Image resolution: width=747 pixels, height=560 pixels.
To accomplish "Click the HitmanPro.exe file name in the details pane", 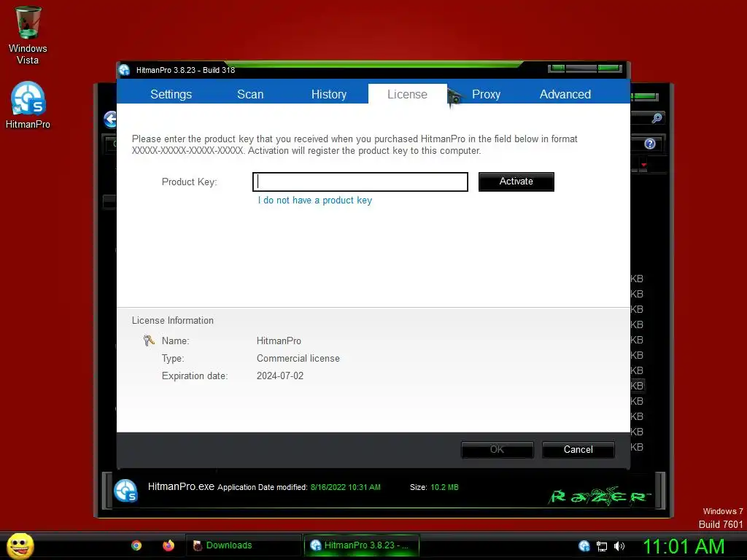I will (x=181, y=486).
